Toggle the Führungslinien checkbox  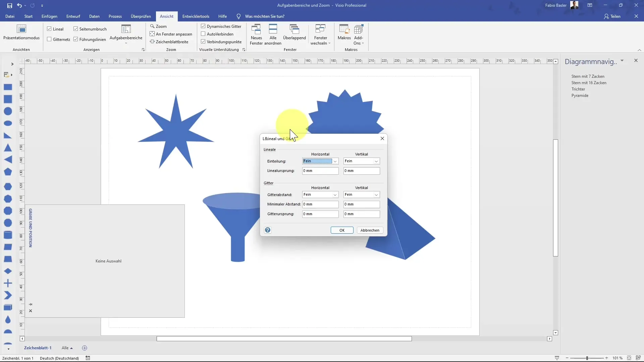[x=76, y=39]
